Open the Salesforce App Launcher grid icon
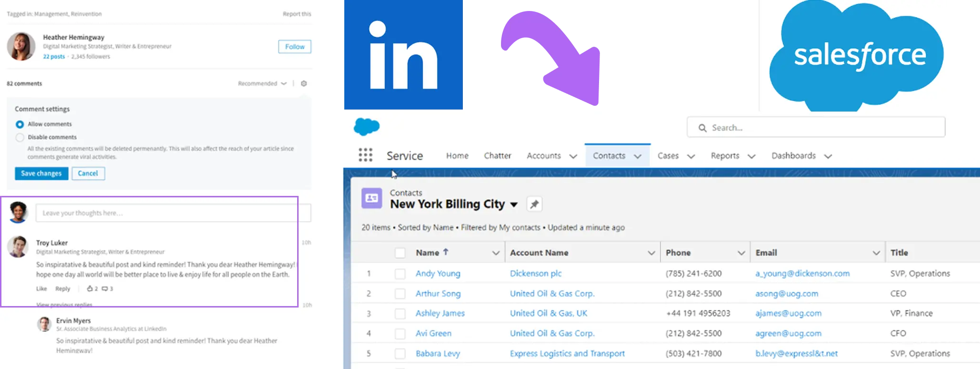This screenshot has width=980, height=369. coord(365,155)
